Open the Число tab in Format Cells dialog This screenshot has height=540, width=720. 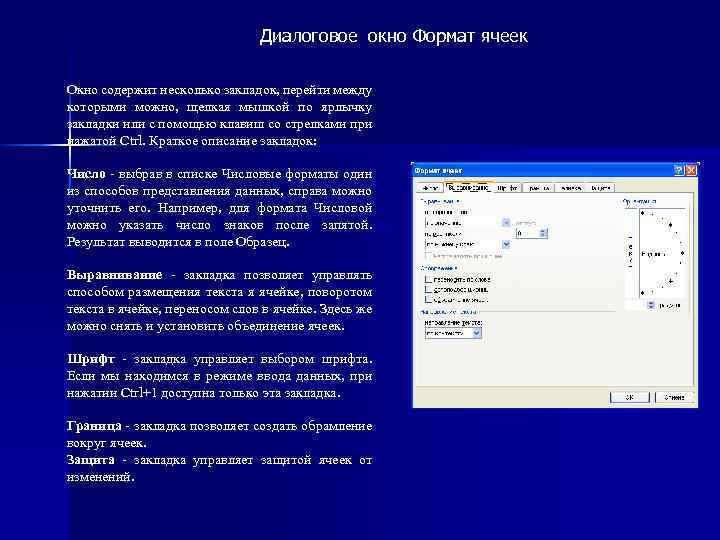pos(430,188)
